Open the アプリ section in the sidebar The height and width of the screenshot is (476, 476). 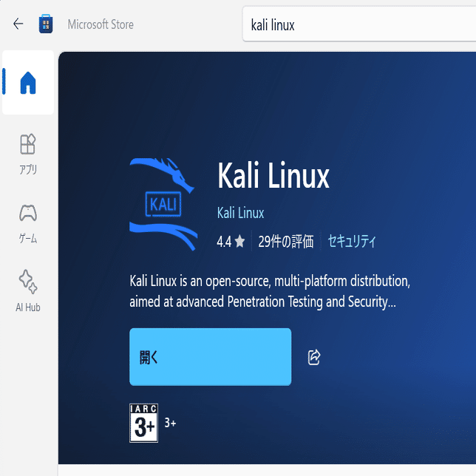tap(28, 154)
